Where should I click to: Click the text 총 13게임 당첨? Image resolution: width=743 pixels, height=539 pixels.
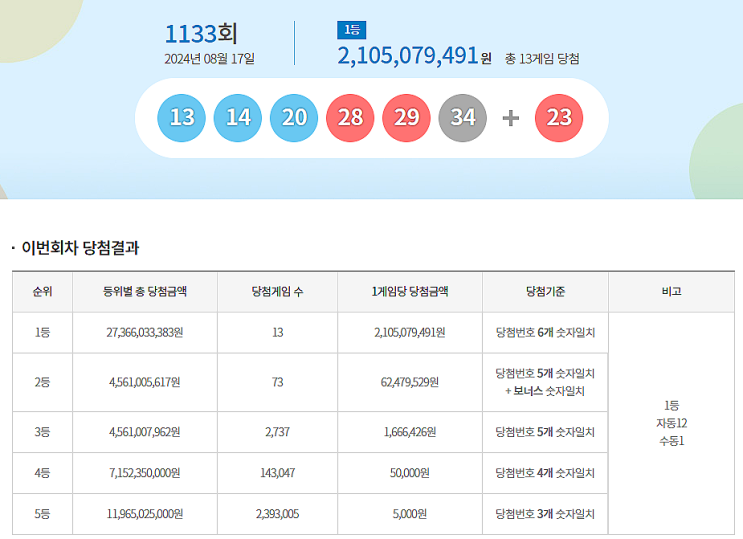click(542, 59)
